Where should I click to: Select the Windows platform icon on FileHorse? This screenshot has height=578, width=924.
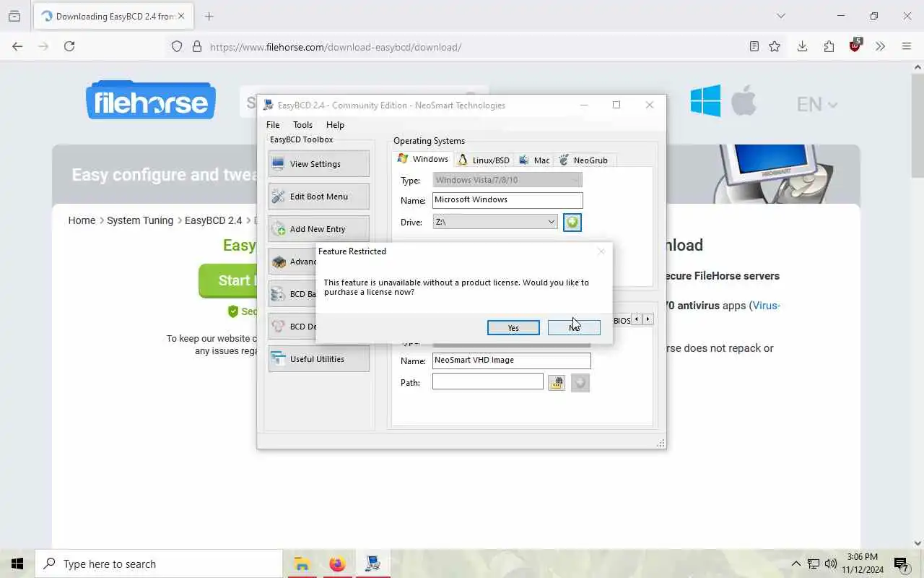pyautogui.click(x=705, y=100)
